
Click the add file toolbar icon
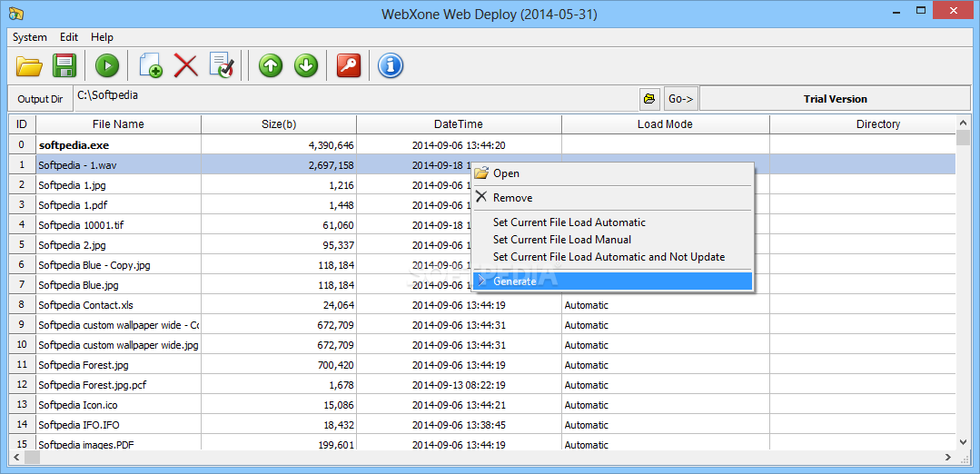tap(151, 65)
